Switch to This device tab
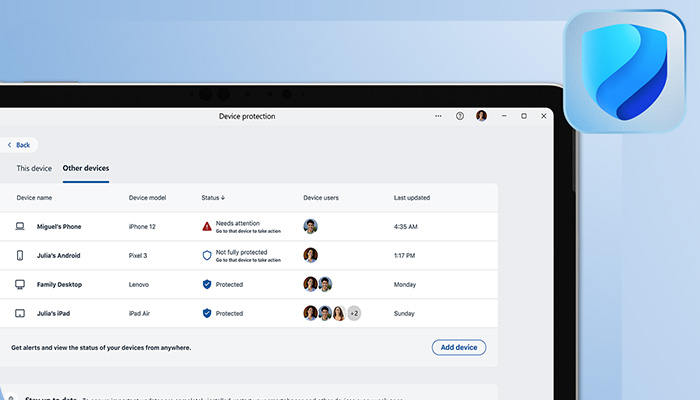Screen dimensions: 700x400 click(x=34, y=168)
